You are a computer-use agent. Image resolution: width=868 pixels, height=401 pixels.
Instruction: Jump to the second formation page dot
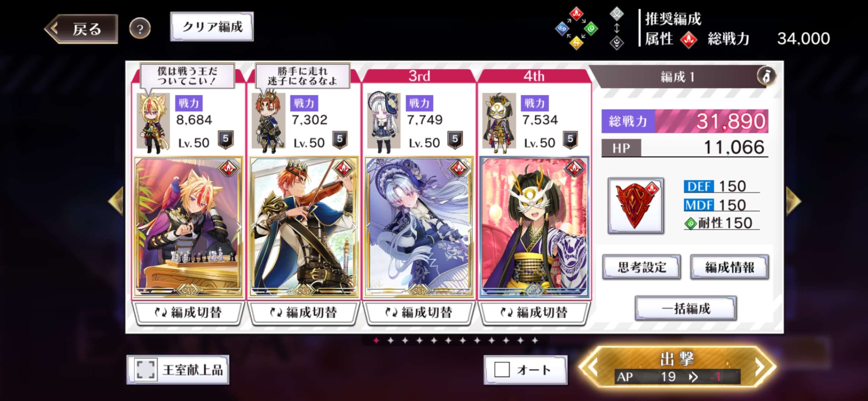pos(391,340)
